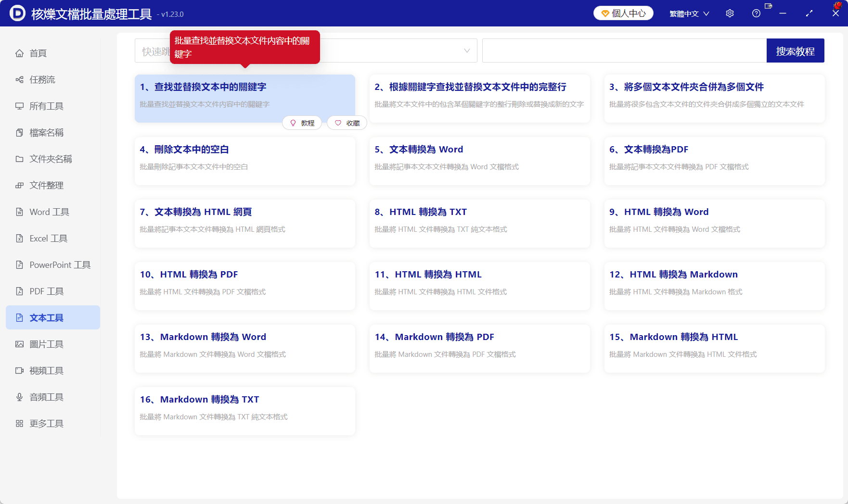Open the help question mark icon
This screenshot has width=848, height=504.
click(x=756, y=13)
